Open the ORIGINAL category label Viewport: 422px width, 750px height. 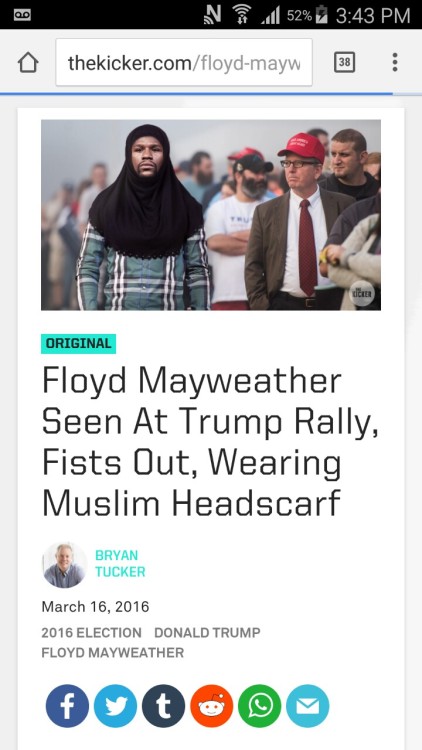click(78, 343)
